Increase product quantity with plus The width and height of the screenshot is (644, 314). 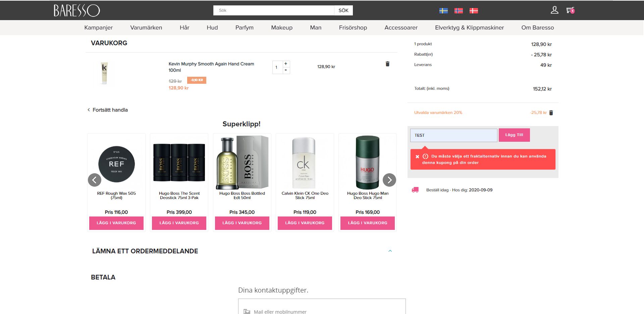[286, 64]
